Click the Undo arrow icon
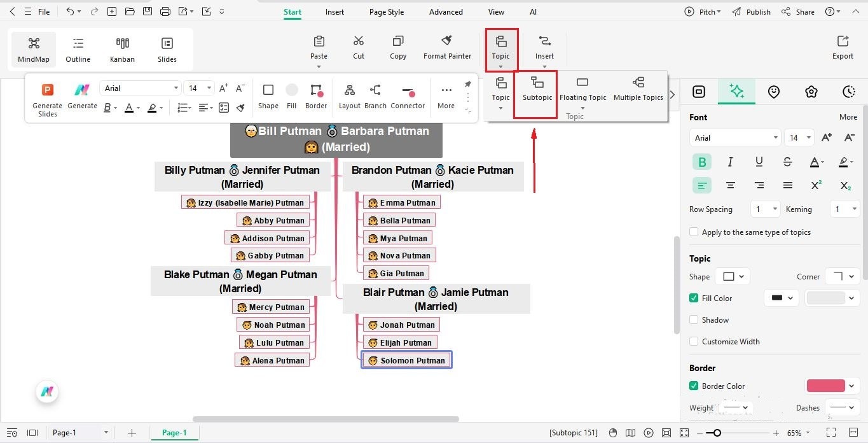 (70, 11)
